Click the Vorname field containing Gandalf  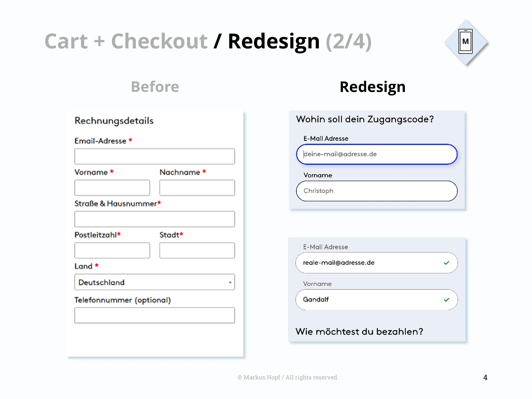pos(377,300)
